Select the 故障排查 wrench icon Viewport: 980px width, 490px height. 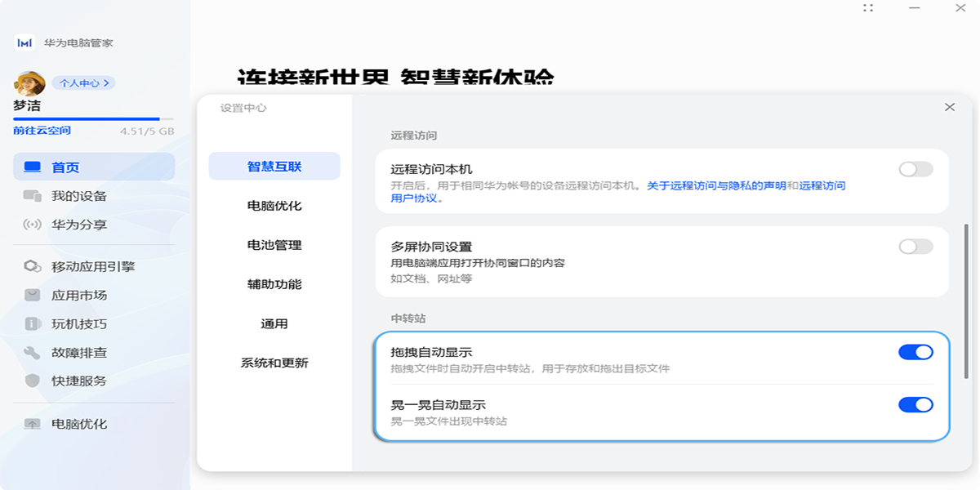(33, 353)
